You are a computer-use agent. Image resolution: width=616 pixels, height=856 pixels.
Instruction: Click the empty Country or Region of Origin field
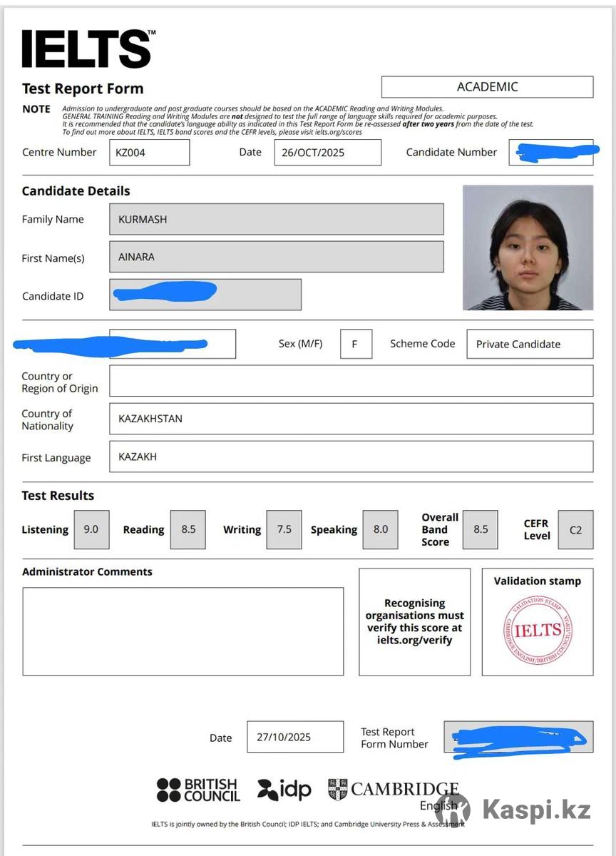pos(351,381)
